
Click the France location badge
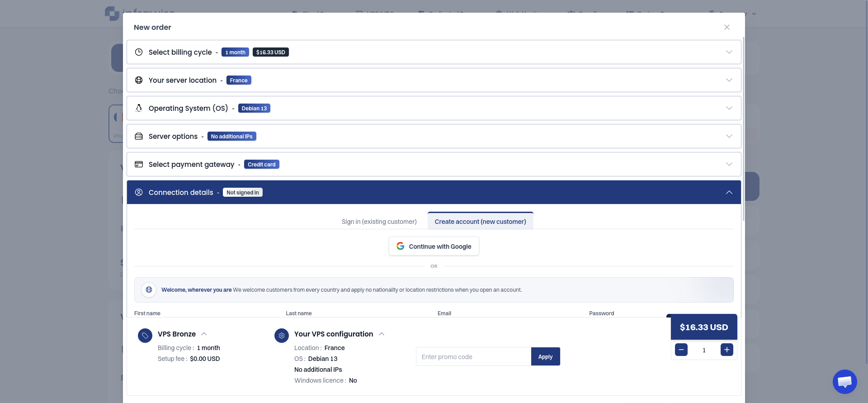pyautogui.click(x=239, y=81)
